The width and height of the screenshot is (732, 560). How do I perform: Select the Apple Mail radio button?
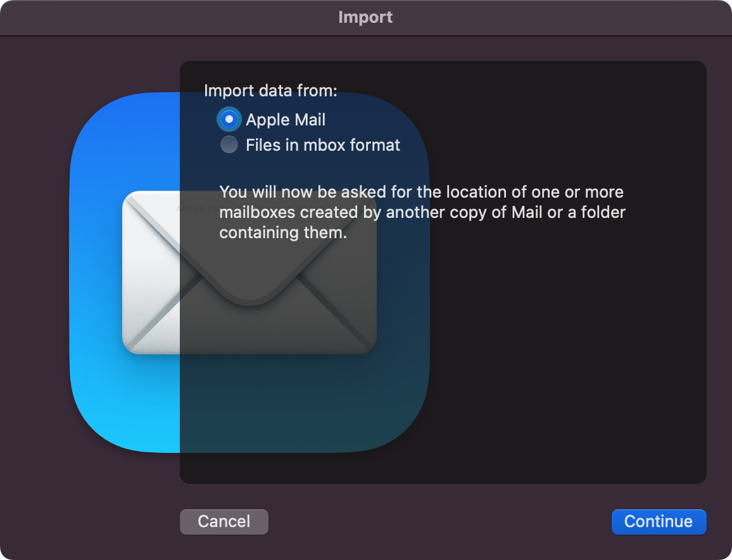click(229, 119)
